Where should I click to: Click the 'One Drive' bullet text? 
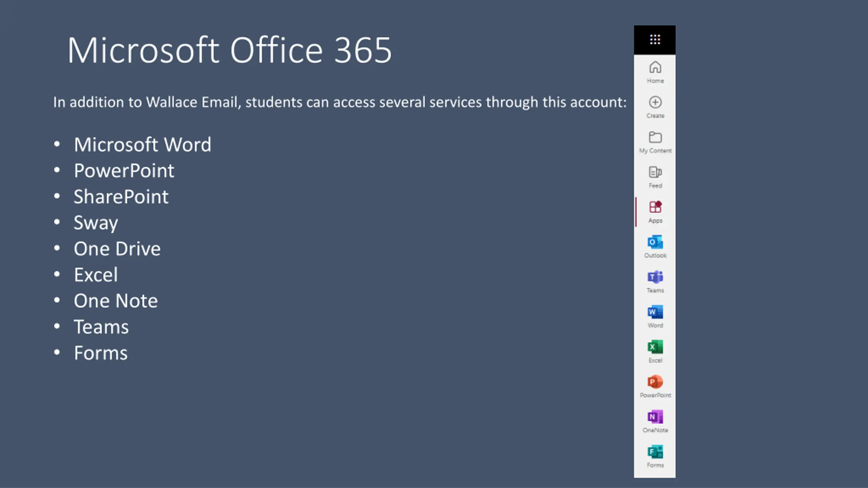117,249
